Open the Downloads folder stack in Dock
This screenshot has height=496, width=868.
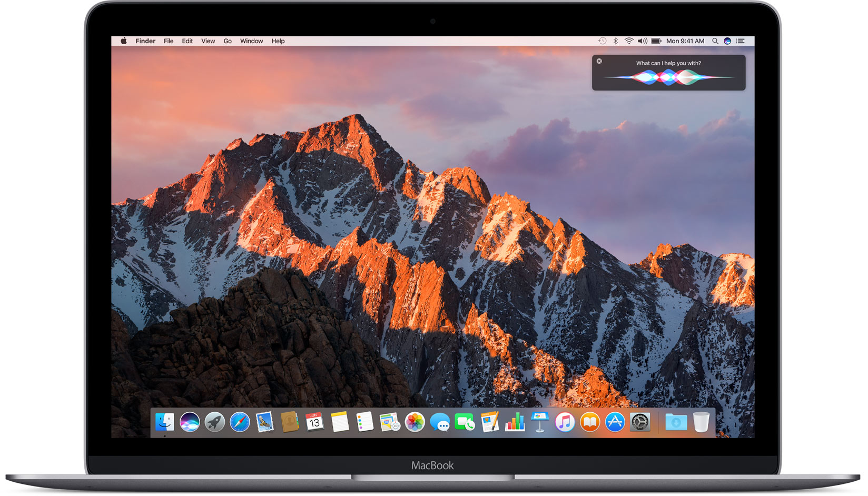[676, 422]
